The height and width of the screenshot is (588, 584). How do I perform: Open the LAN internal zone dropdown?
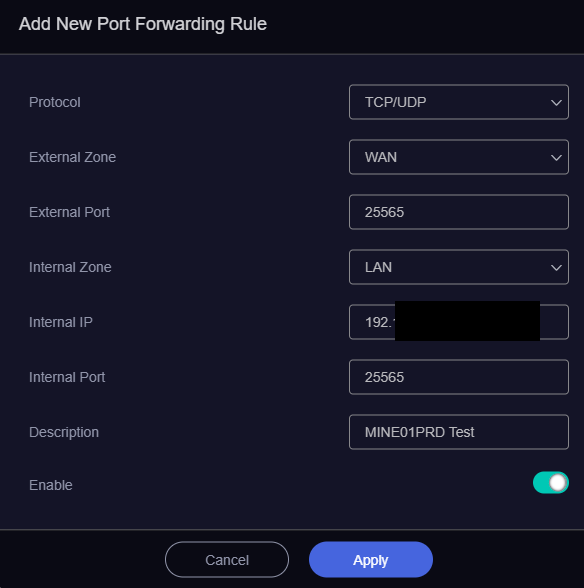tap(459, 267)
